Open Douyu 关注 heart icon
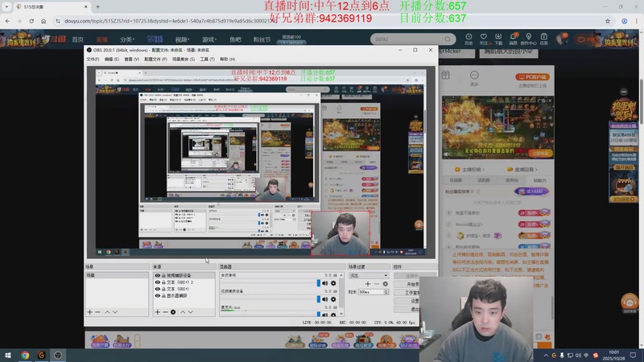The image size is (644, 362). 484,39
